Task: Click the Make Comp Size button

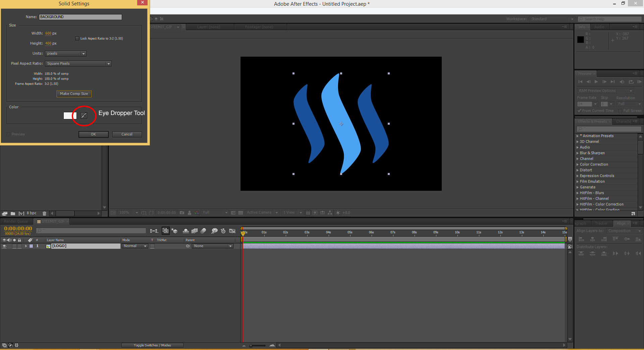Action: [x=74, y=94]
